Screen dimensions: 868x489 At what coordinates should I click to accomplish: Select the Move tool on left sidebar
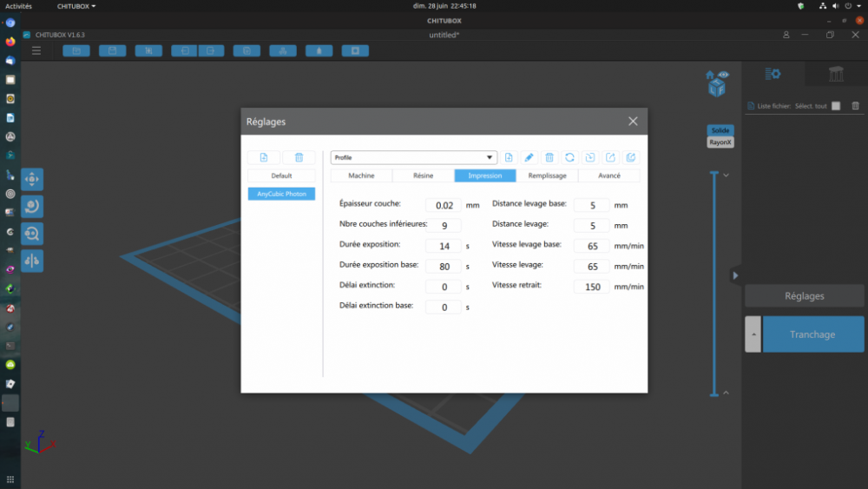point(32,180)
